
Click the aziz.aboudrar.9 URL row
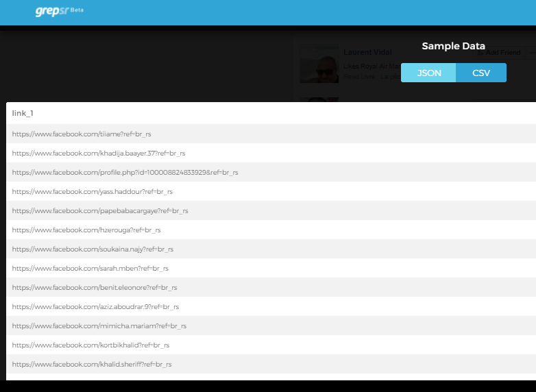point(271,306)
